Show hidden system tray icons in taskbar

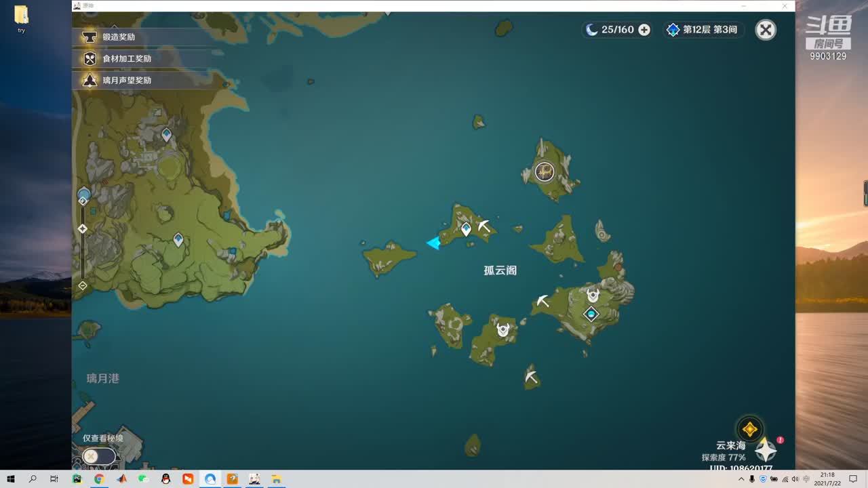click(741, 479)
